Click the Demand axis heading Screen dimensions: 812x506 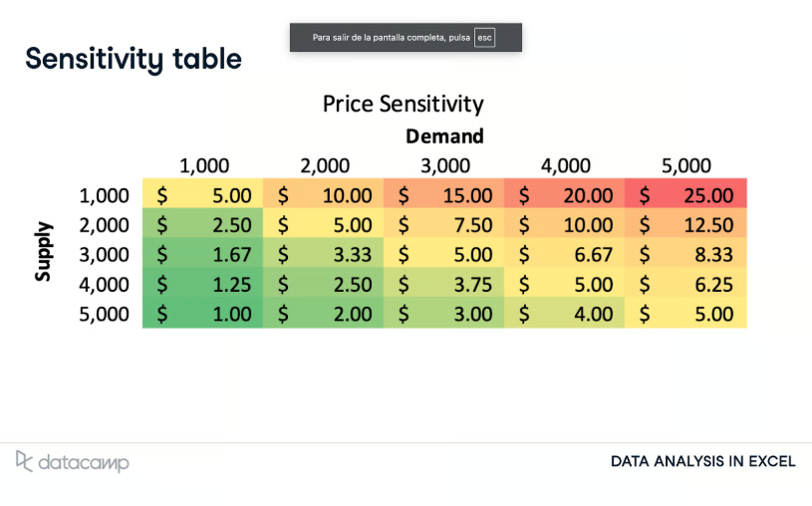coord(444,135)
